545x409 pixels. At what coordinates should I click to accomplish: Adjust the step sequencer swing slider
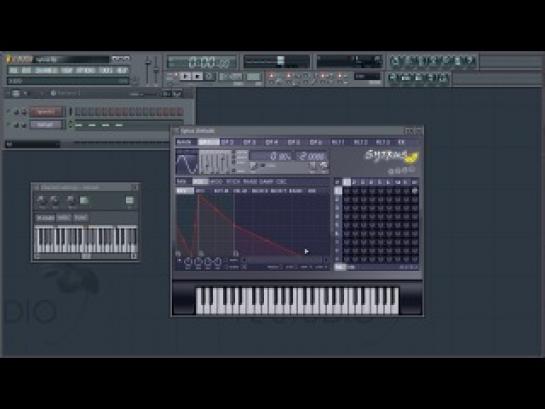click(x=143, y=94)
